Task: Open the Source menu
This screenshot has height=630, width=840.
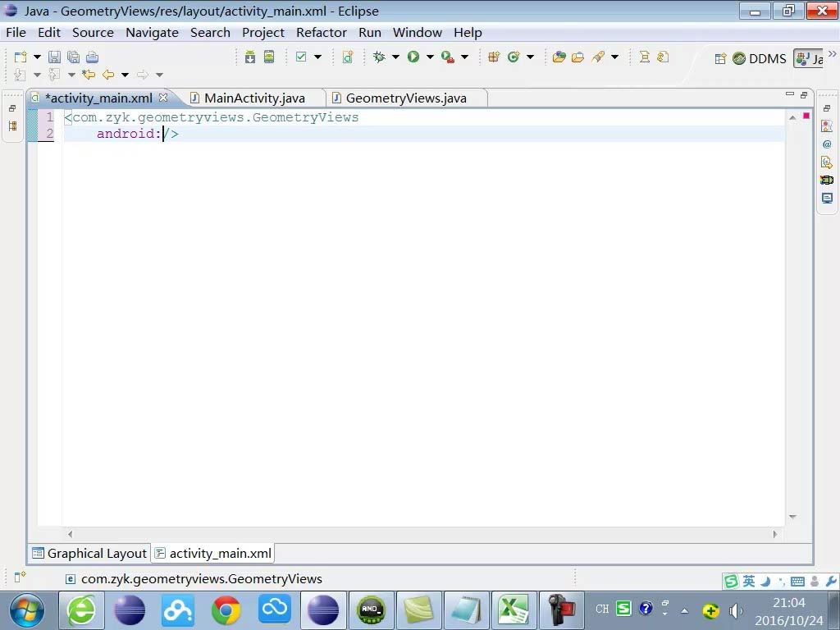Action: tap(93, 33)
